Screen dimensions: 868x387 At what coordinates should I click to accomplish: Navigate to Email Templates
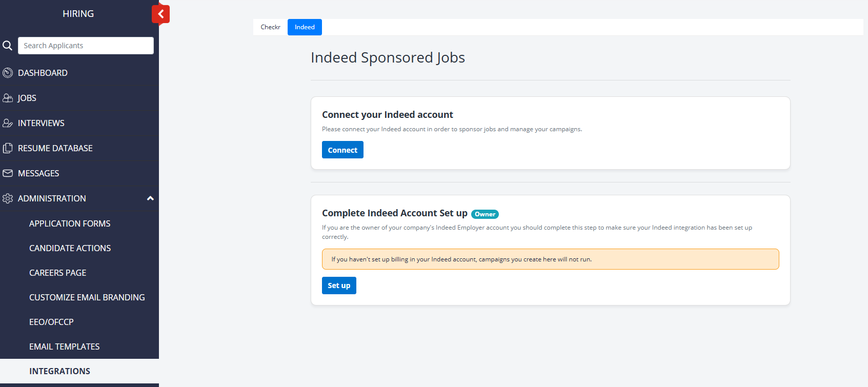pyautogui.click(x=64, y=347)
